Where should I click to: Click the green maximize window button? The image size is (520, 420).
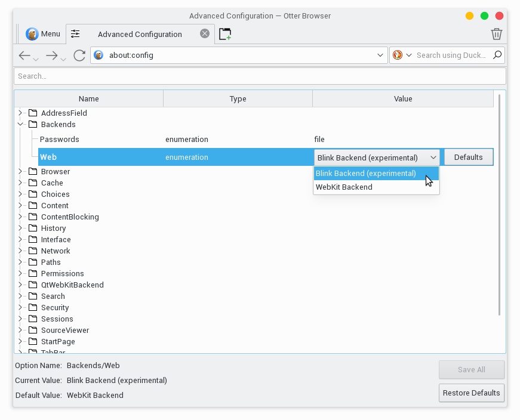(484, 16)
